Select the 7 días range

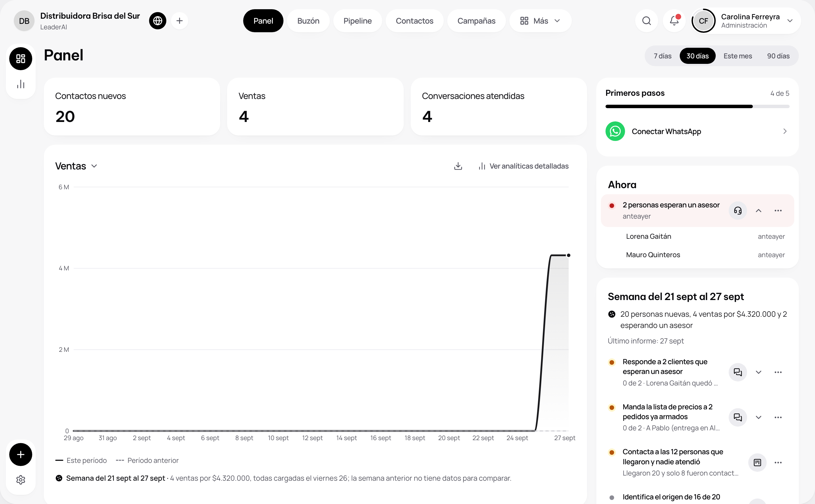[x=662, y=56]
